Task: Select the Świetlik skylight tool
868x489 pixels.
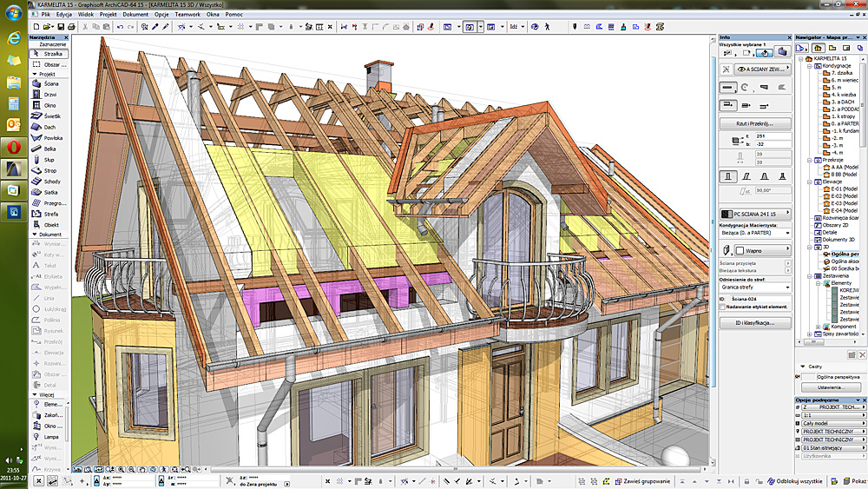Action: [49, 116]
